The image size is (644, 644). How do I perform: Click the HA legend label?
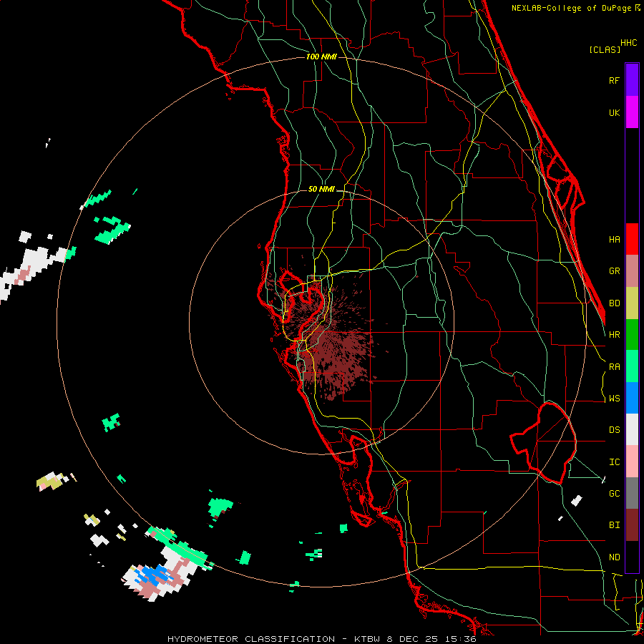pos(614,239)
